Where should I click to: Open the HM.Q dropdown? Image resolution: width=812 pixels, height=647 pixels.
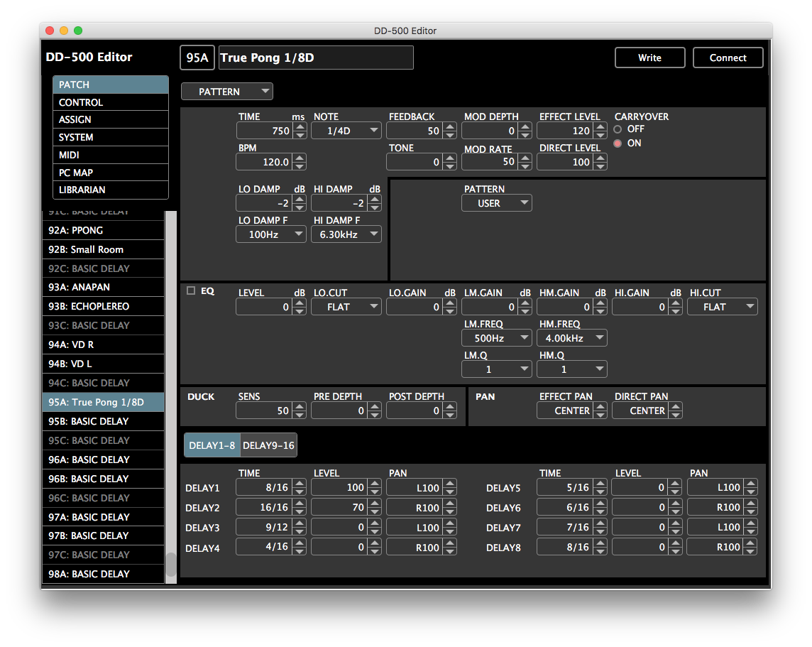pos(571,369)
